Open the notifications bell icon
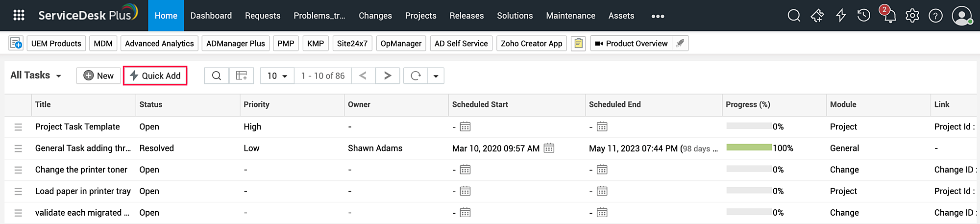Screen dimensions: 980x224 coord(889,16)
